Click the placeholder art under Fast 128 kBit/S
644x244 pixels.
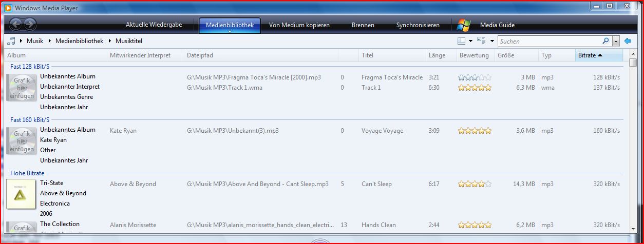(x=21, y=88)
